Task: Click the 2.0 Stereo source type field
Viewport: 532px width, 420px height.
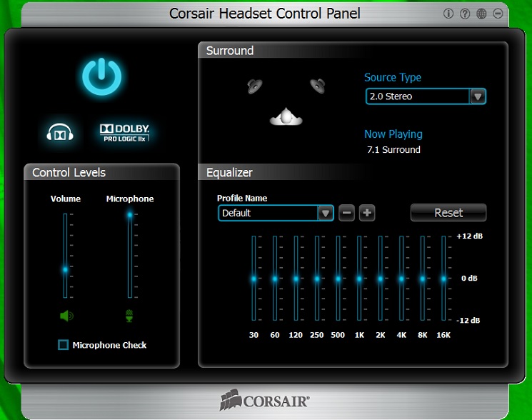Action: point(418,96)
